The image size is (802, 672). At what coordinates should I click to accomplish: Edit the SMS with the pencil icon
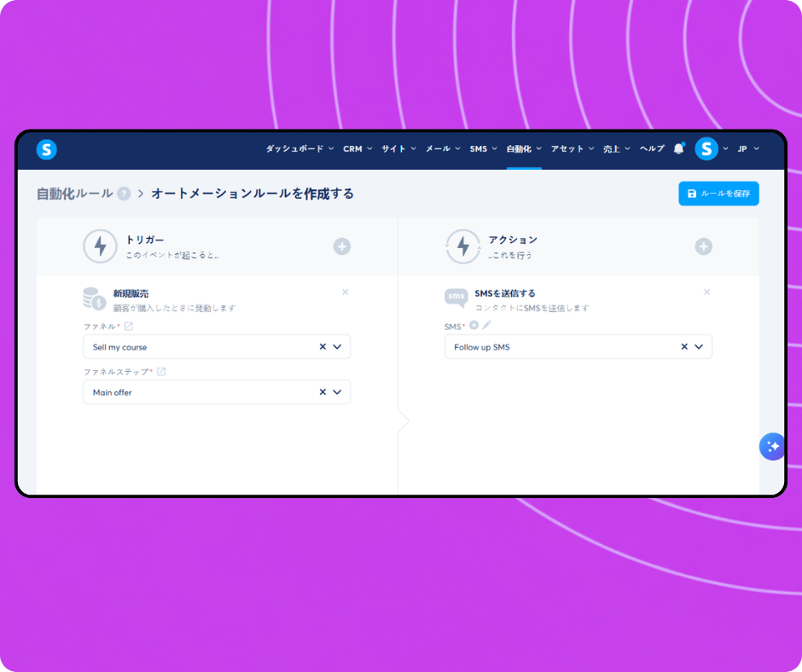tap(486, 325)
